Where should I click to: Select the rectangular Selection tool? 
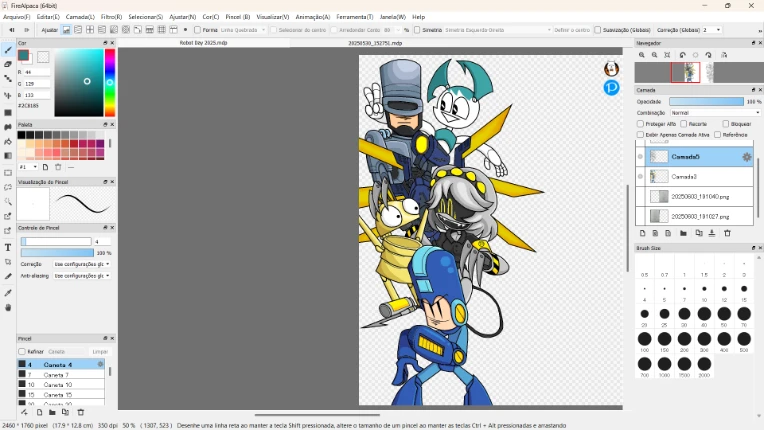(x=8, y=173)
